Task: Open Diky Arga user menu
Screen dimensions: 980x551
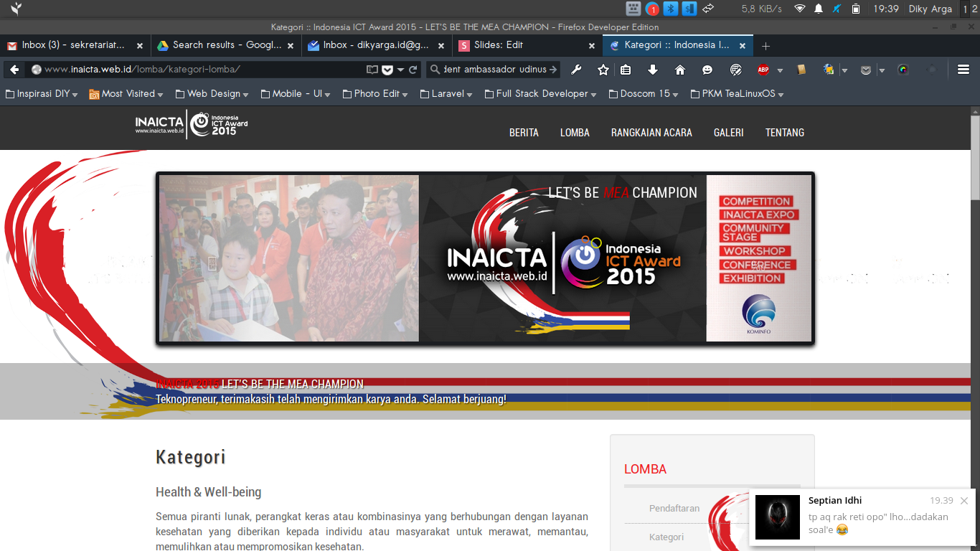Action: (930, 9)
